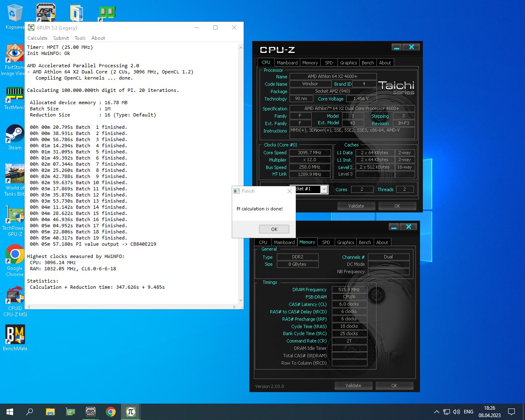Viewport: 525px width, 420px height.
Task: Open the Windows Start menu
Action: pyautogui.click(x=10, y=412)
